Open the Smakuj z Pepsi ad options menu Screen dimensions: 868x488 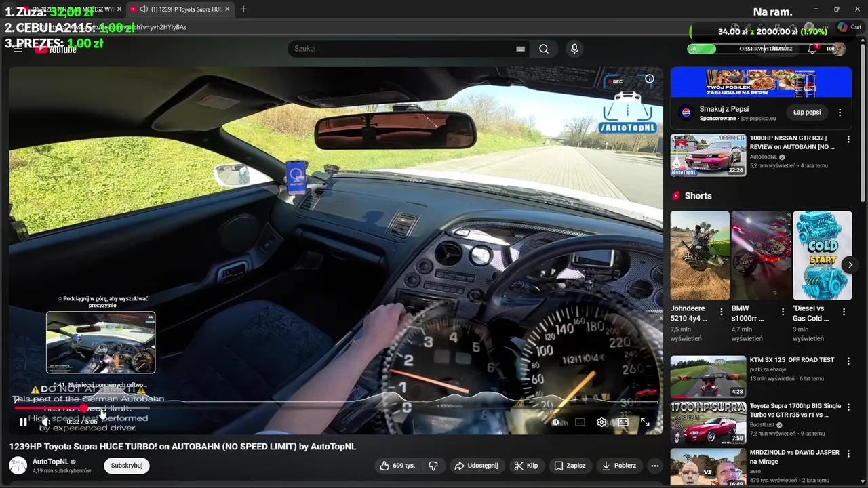tap(840, 113)
